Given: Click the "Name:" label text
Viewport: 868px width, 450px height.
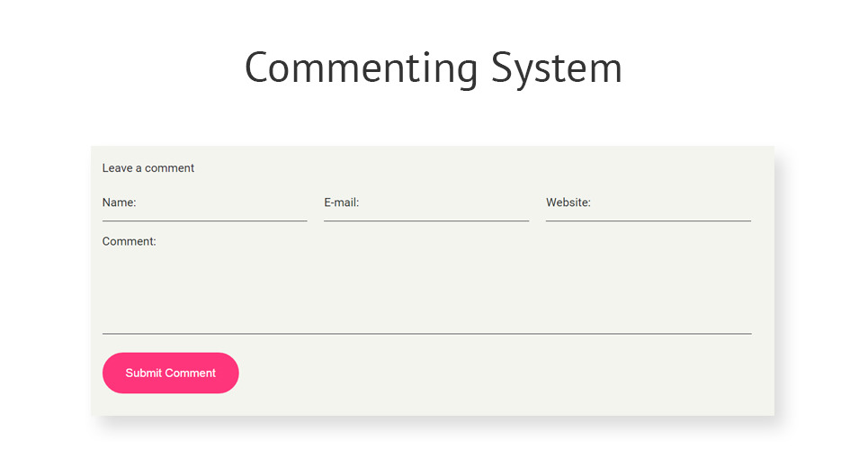Looking at the screenshot, I should coord(120,203).
